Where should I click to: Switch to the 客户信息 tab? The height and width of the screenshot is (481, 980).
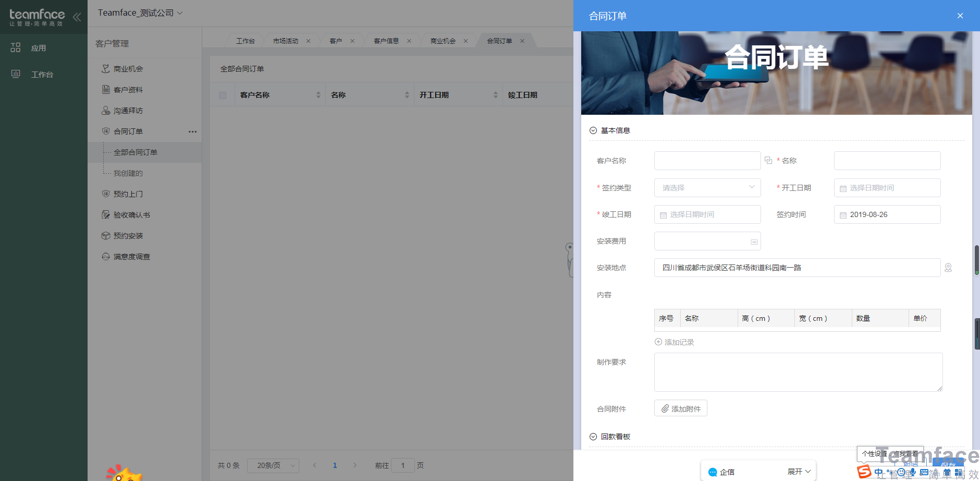click(x=386, y=40)
